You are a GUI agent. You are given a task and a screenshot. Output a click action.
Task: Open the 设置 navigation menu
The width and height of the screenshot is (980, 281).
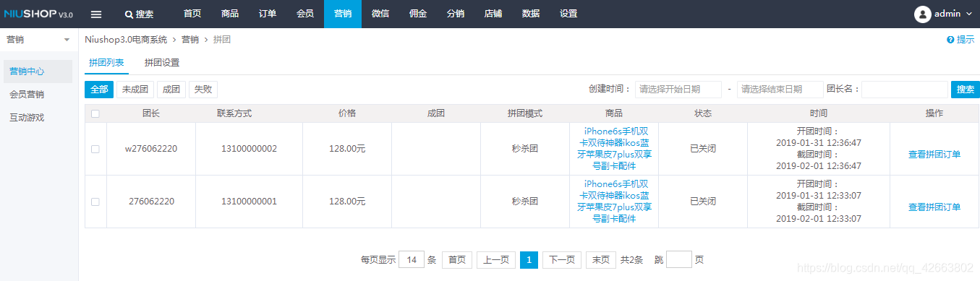click(568, 14)
